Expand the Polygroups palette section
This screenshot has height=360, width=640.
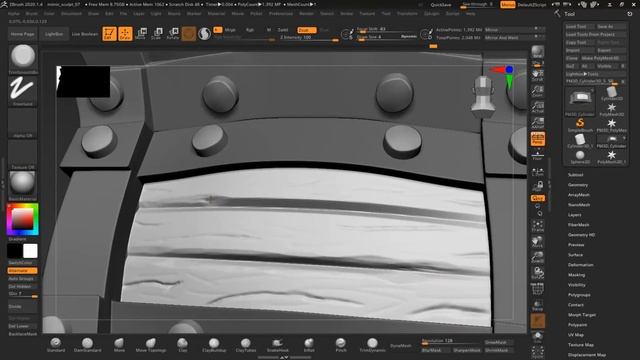[579, 295]
